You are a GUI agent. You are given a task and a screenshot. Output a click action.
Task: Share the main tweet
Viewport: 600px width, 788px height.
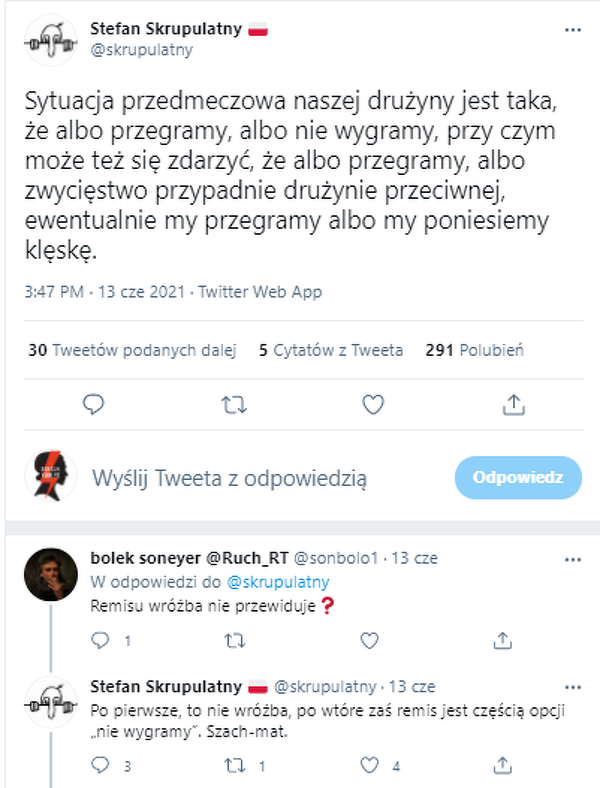[x=513, y=404]
